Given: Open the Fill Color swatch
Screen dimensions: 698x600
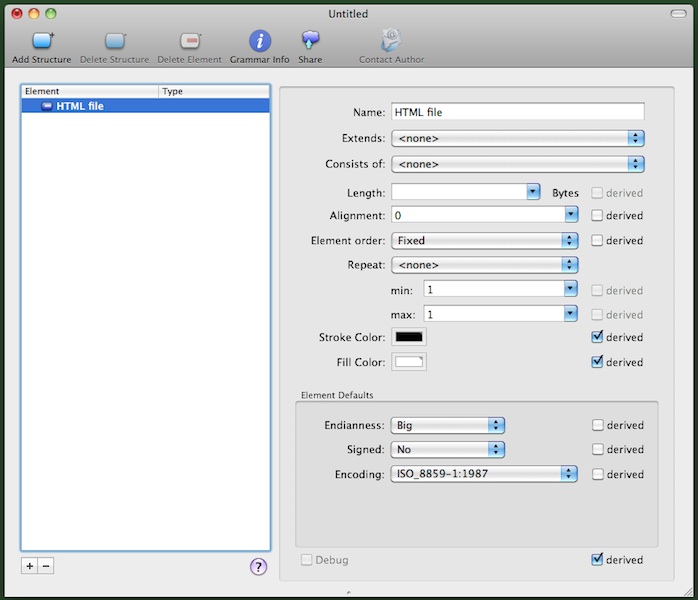Looking at the screenshot, I should [x=409, y=362].
